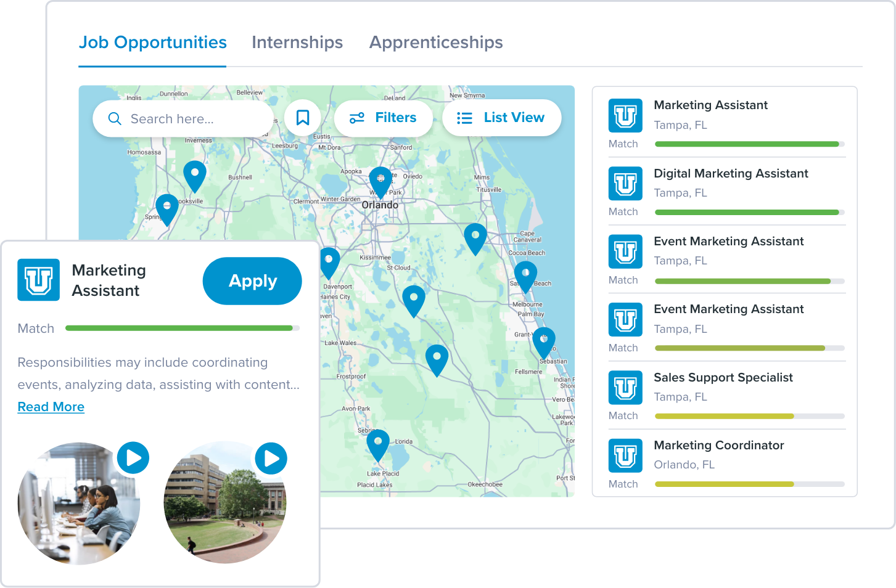
Task: Click the map pin near Spring Hill
Action: (166, 208)
